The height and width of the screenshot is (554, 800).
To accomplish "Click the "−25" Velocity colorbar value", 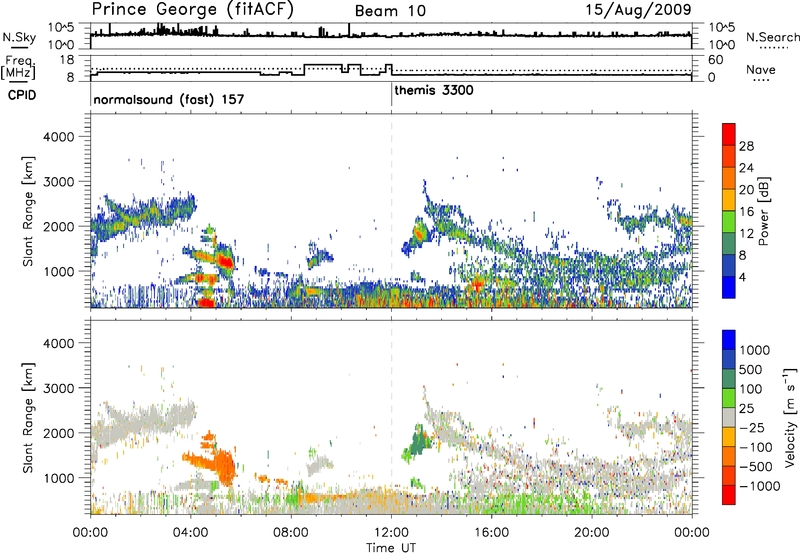I will (752, 428).
